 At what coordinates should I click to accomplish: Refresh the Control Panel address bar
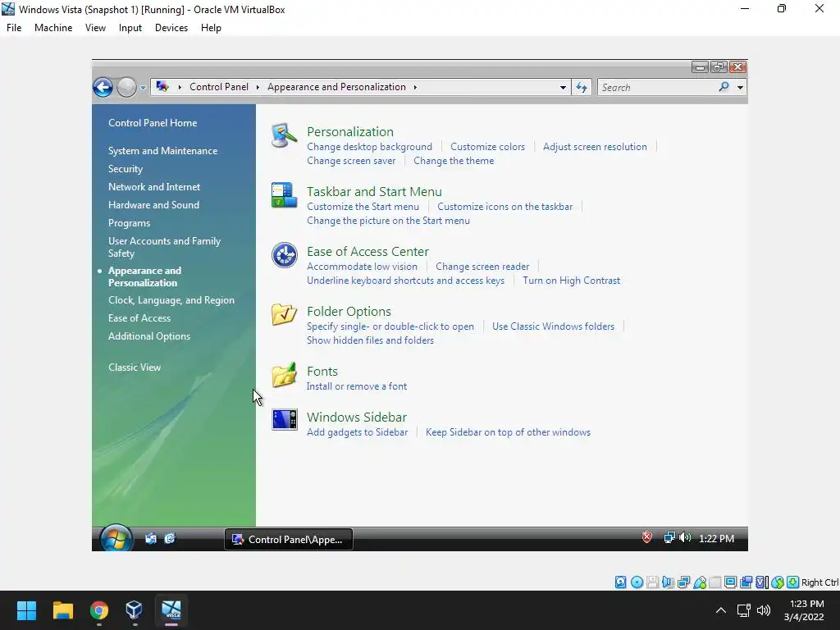pos(582,87)
